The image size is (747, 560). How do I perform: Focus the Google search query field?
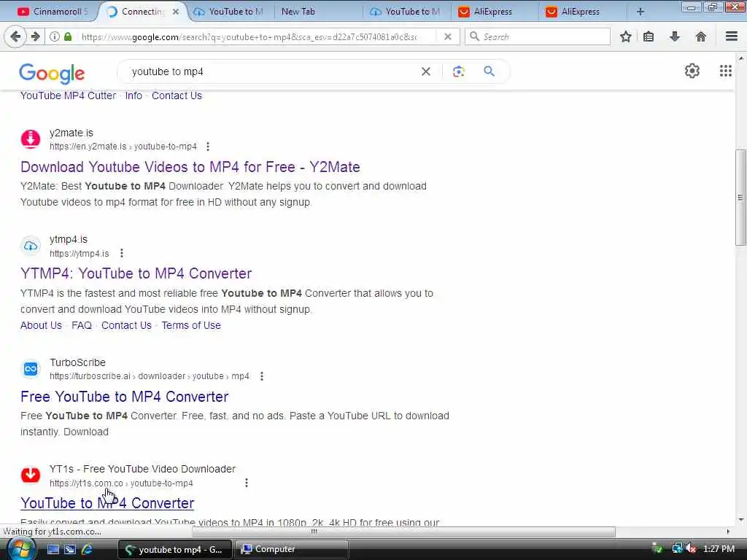[x=271, y=71]
